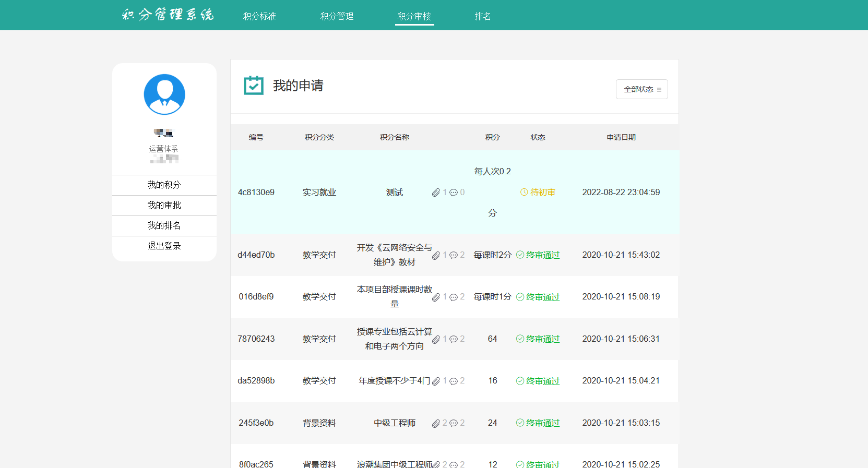Click attachment icon in row da52898b
The width and height of the screenshot is (868, 468).
[x=436, y=381]
